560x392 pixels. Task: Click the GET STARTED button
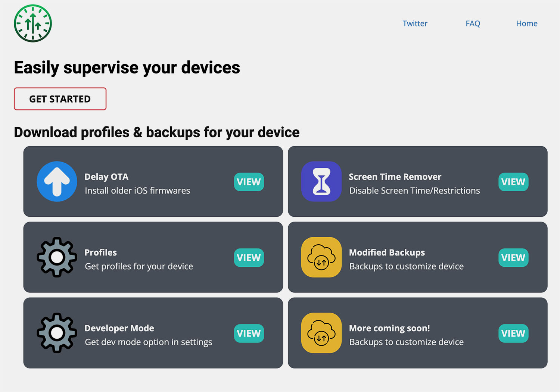click(60, 99)
